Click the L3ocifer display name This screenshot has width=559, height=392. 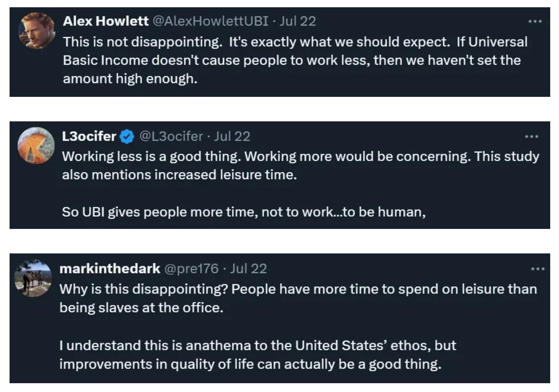click(89, 136)
